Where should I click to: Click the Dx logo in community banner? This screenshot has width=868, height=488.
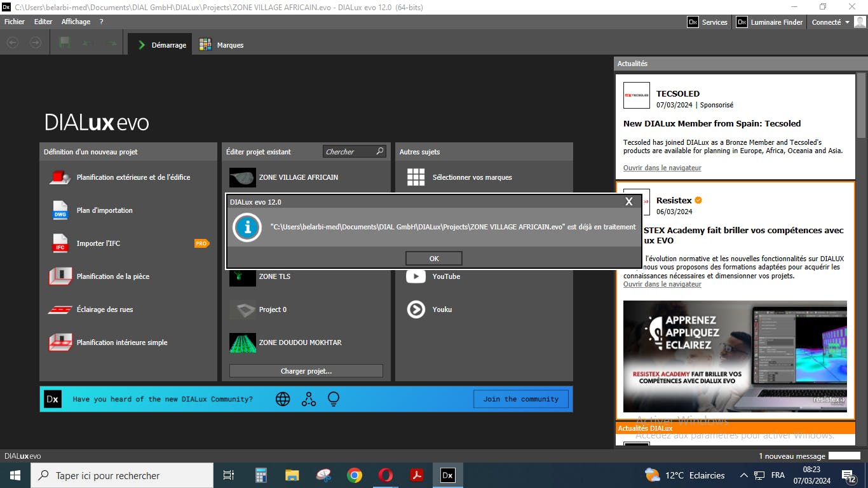pos(53,399)
